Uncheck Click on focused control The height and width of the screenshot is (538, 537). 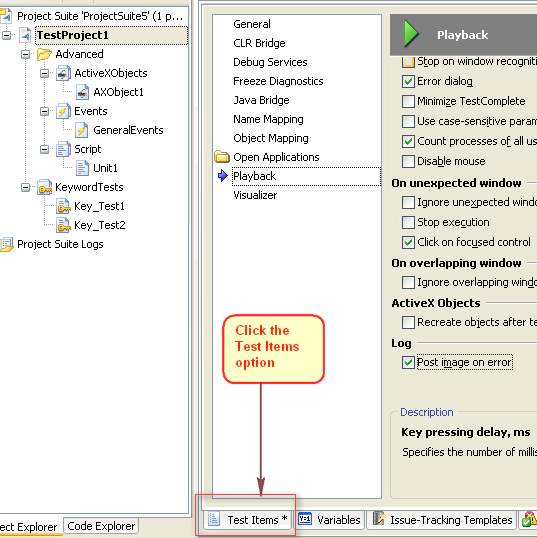pyautogui.click(x=408, y=242)
